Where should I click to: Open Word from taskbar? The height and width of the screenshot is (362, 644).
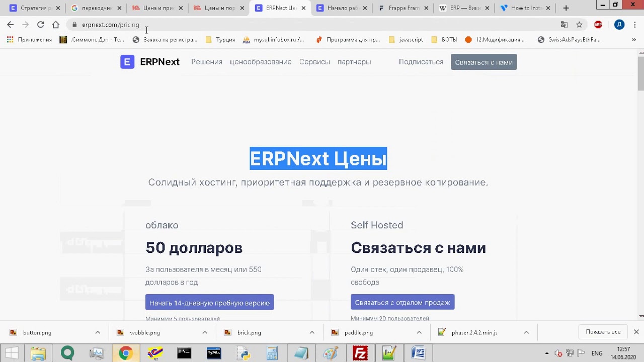418,353
